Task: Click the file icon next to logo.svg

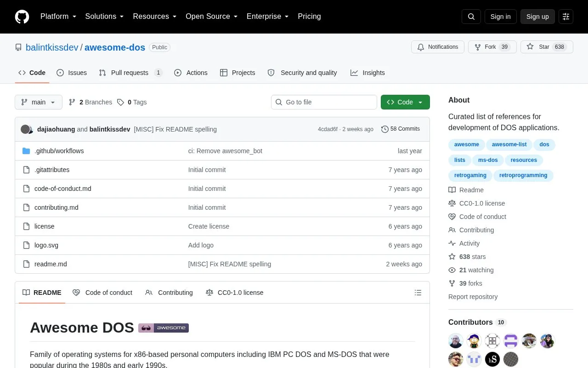Action: click(26, 245)
